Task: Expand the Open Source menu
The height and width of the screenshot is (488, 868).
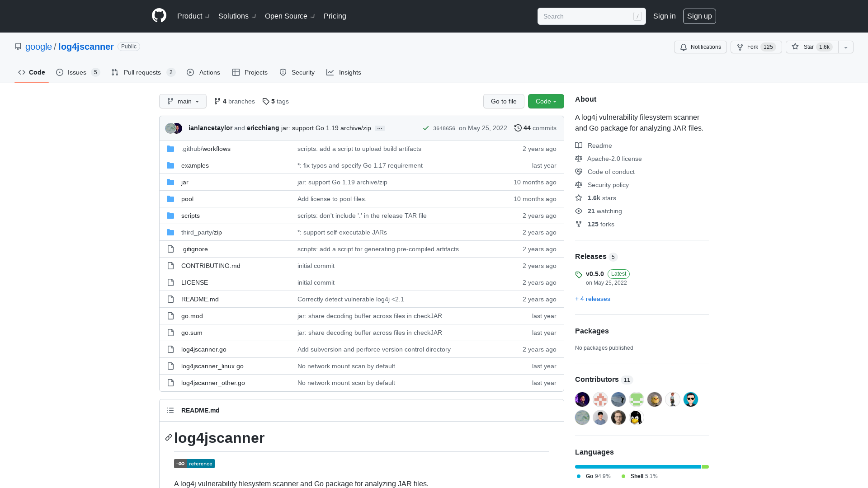Action: [x=290, y=16]
